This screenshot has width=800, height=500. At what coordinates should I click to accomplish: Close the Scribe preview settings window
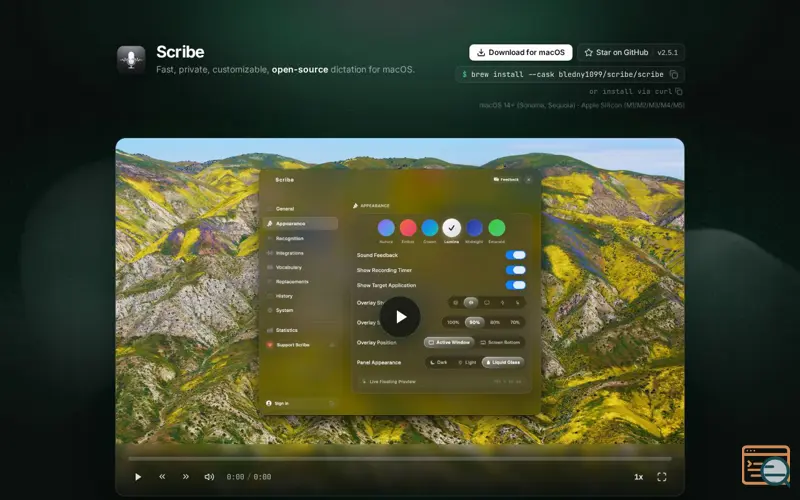[529, 180]
